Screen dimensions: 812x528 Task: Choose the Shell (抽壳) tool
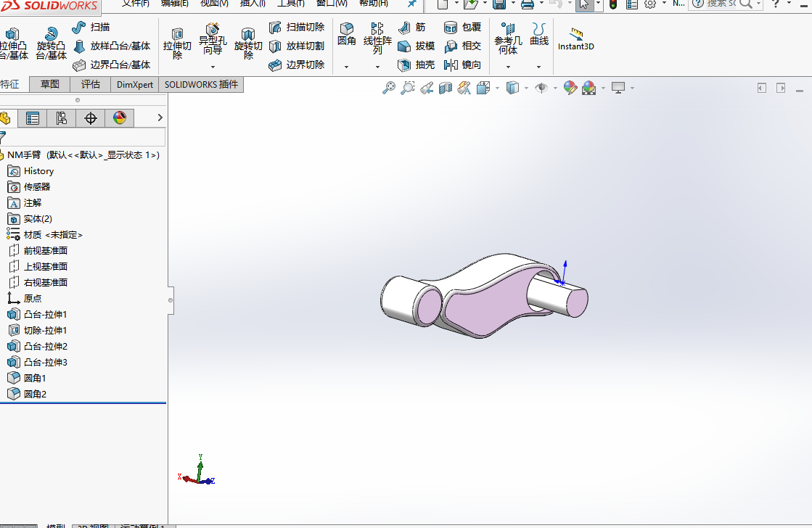click(x=417, y=65)
